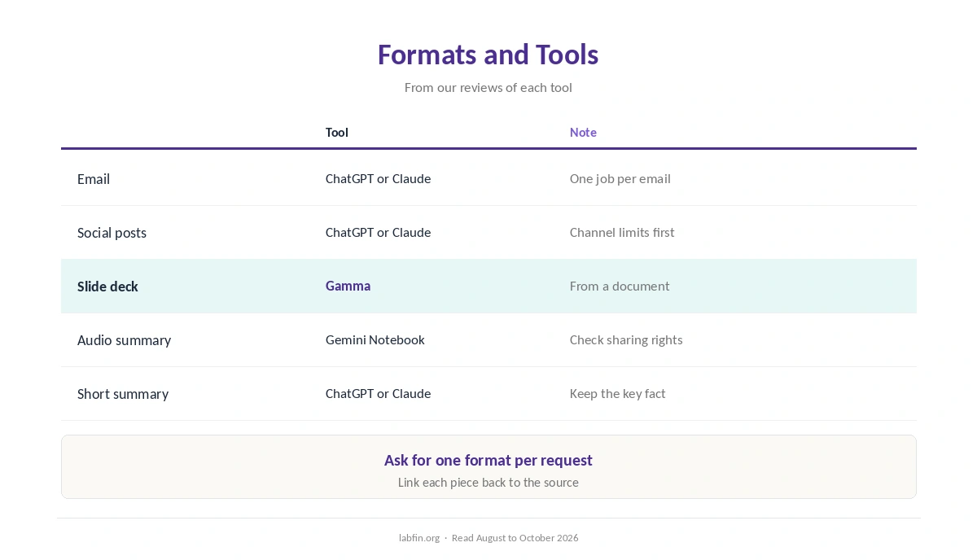The image size is (977, 560).
Task: Click the "Gamma" tool name
Action: coord(348,286)
